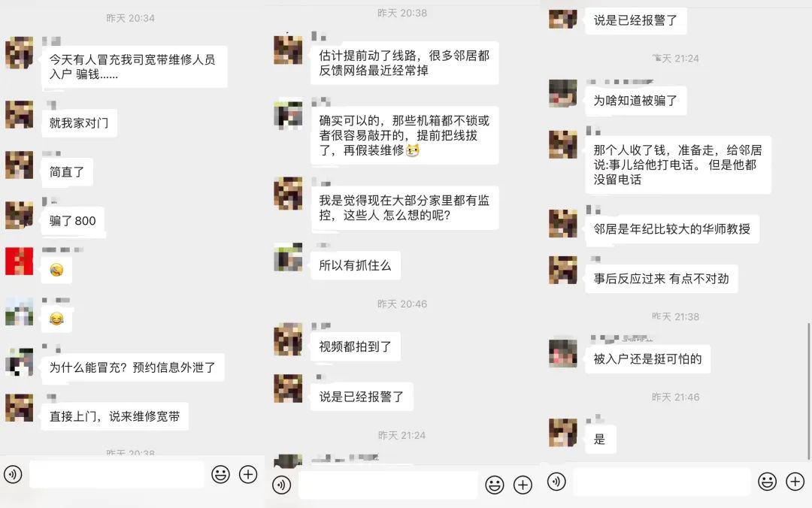
Task: Focus the message input field in left chat
Action: [x=117, y=474]
